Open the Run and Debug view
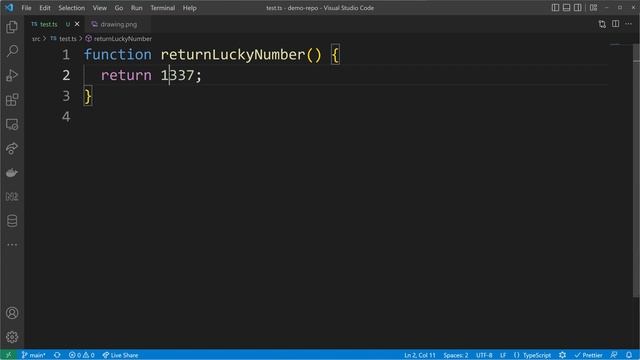This screenshot has width=640, height=360. coord(12,76)
